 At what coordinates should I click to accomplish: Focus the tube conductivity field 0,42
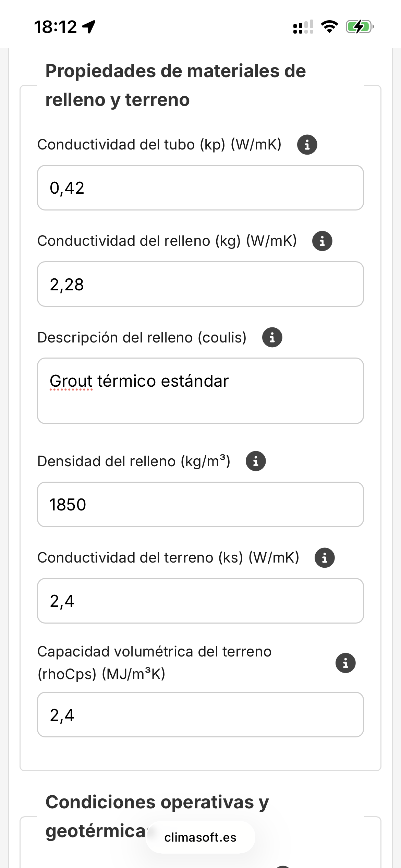click(200, 188)
